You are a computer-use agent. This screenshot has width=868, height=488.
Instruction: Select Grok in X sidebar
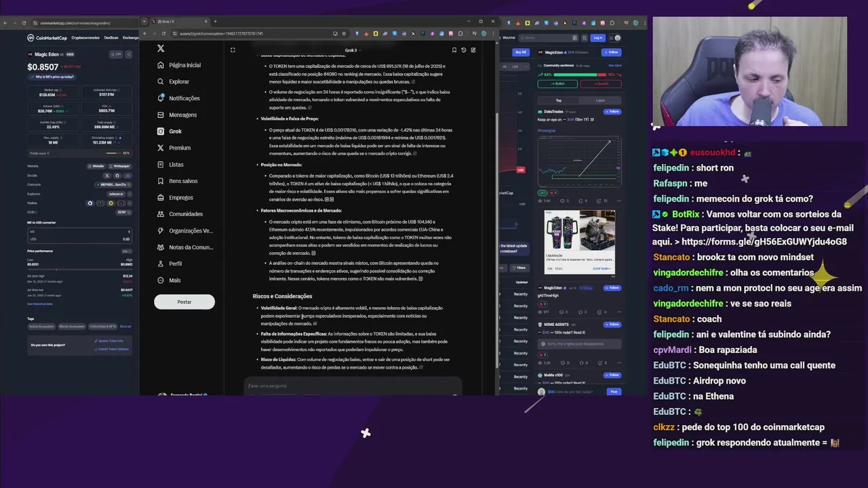tap(170, 131)
